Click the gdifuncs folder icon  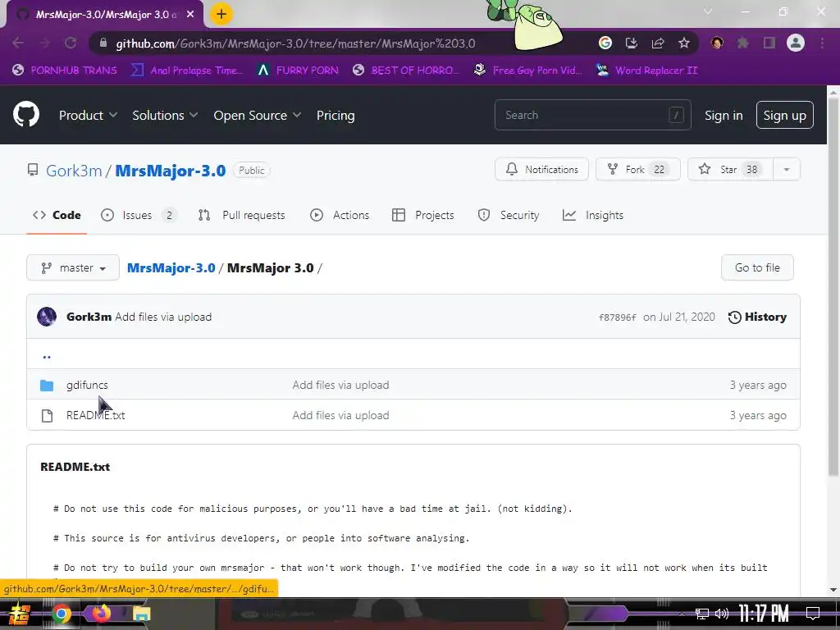coord(47,386)
